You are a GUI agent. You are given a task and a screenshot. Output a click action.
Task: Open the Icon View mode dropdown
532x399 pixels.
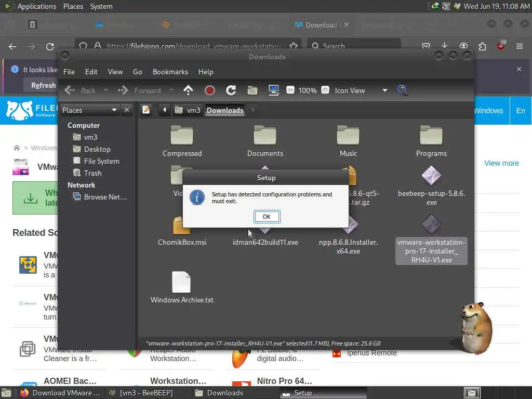[x=361, y=90]
